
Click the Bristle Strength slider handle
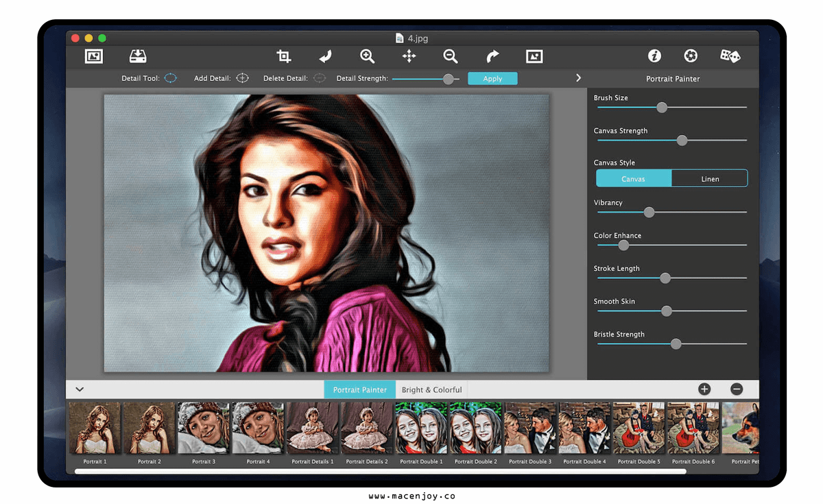click(676, 344)
